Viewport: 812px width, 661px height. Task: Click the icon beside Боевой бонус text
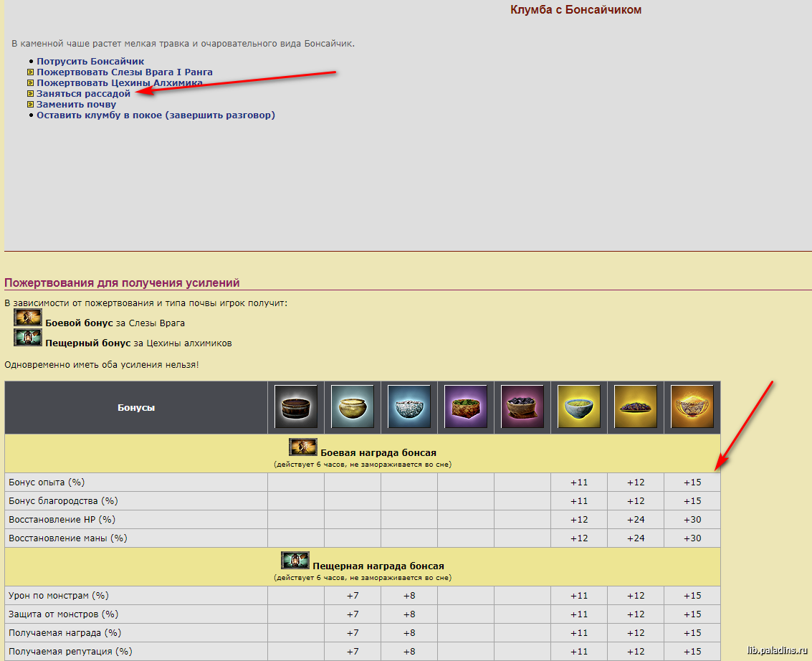point(28,318)
